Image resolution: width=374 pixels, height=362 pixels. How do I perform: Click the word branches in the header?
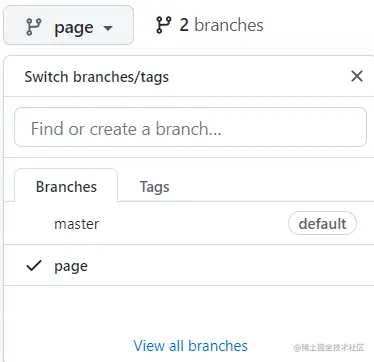point(229,25)
